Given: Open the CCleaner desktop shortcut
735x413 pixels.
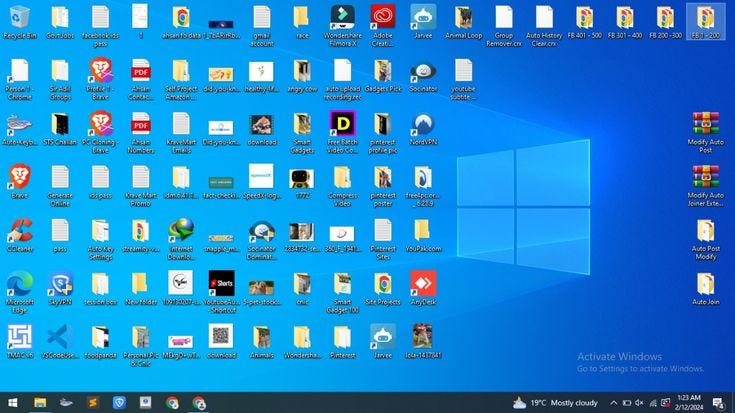Looking at the screenshot, I should (20, 235).
